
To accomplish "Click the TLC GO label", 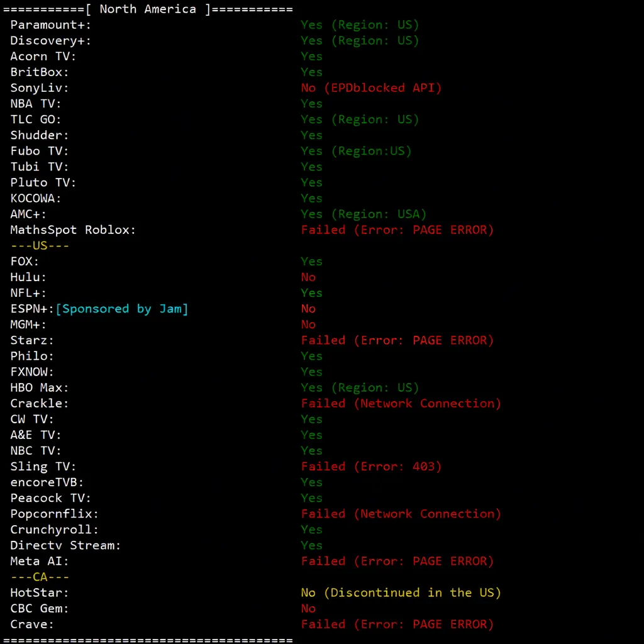I will click(36, 119).
